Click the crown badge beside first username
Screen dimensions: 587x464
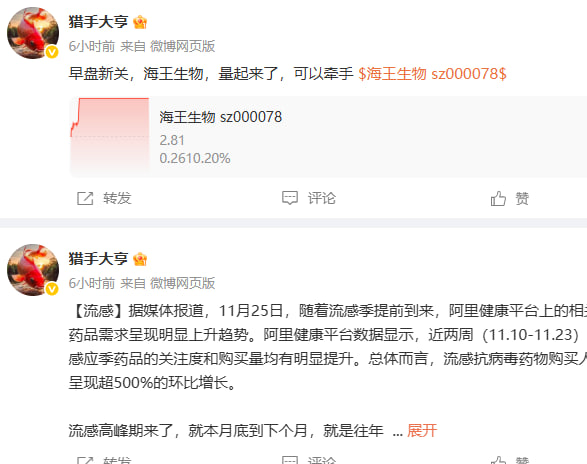[140, 22]
